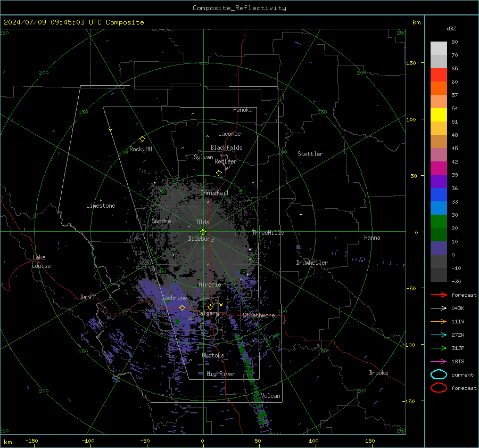The image size is (479, 448).
Task: Click the Calgary city label
Action: [208, 313]
